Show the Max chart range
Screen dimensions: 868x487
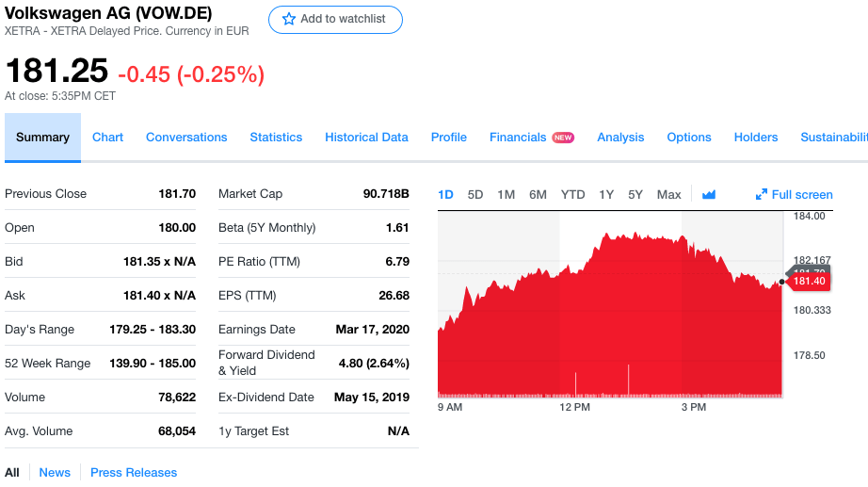(x=668, y=195)
